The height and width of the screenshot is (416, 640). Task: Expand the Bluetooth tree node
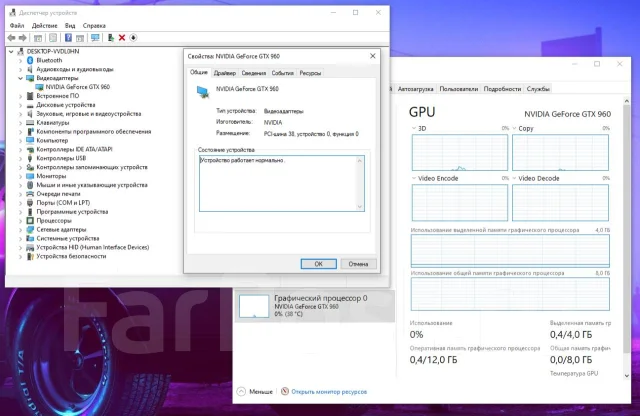click(x=20, y=60)
